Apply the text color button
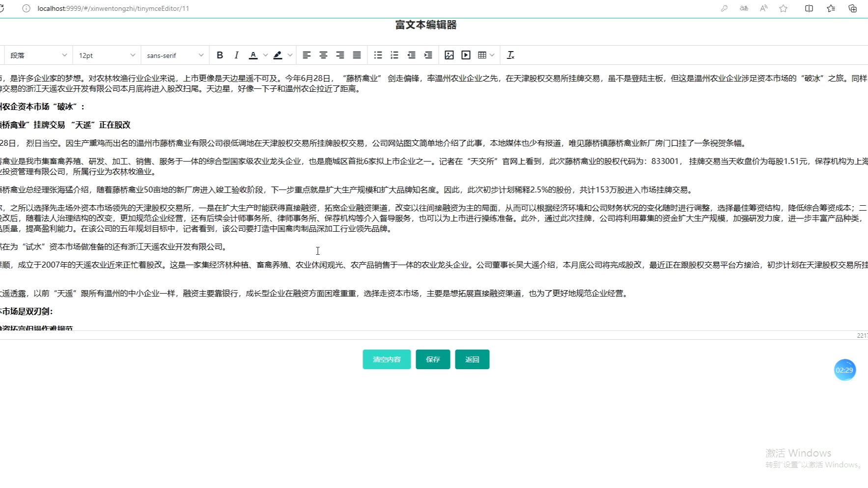 pyautogui.click(x=253, y=55)
